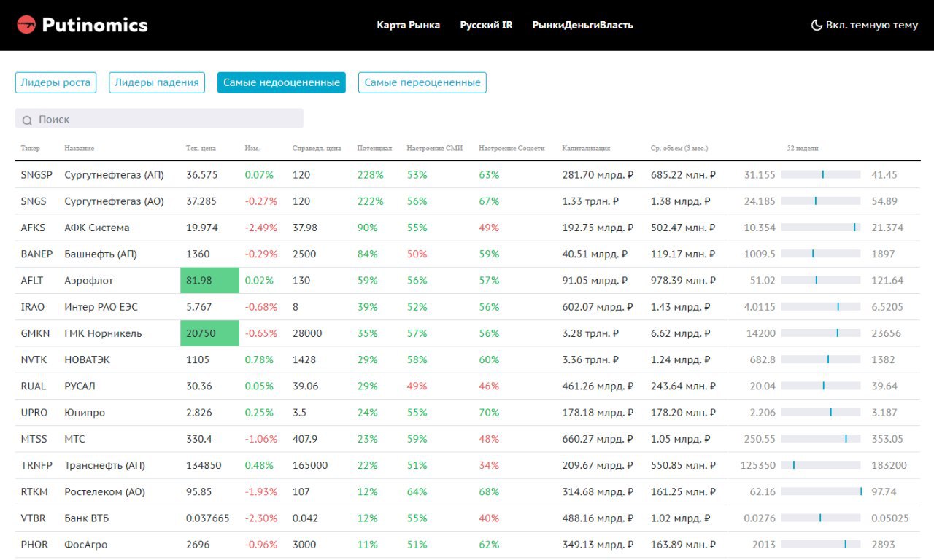Click highlighted price '20750' for ГМК Норникель
This screenshot has height=560, width=934.
coord(209,333)
